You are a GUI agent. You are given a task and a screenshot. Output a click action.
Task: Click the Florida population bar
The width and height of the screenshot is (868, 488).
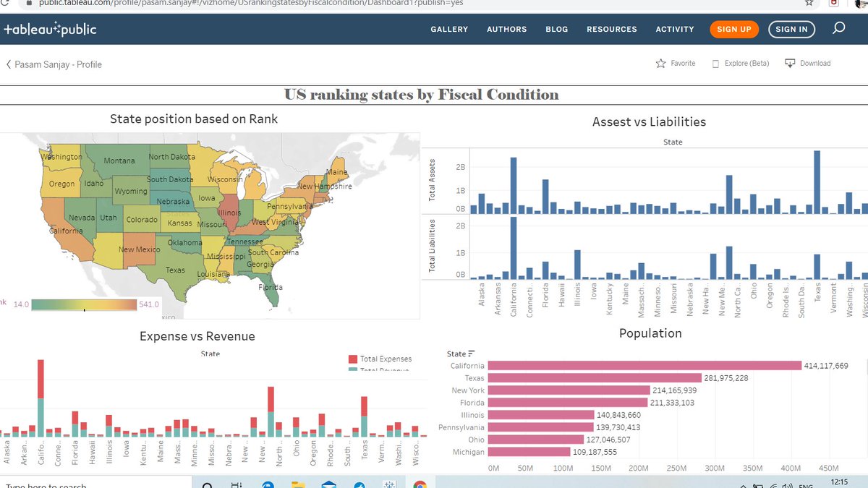(568, 403)
